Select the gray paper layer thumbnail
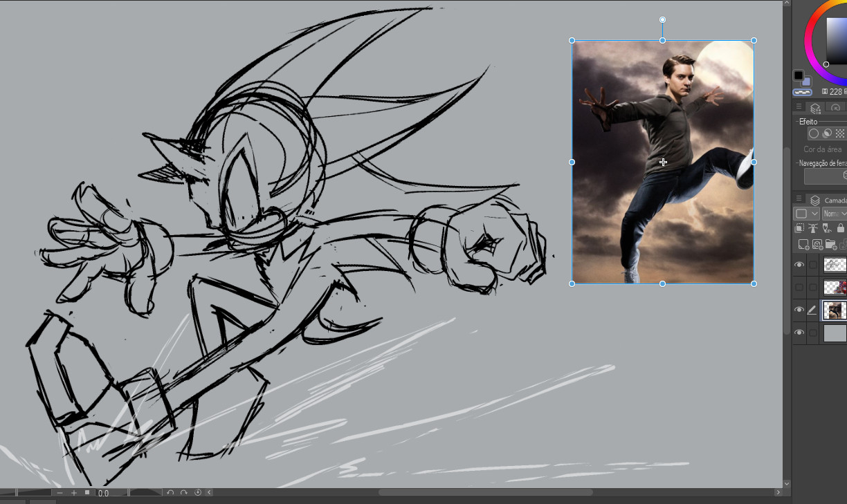 coord(835,333)
